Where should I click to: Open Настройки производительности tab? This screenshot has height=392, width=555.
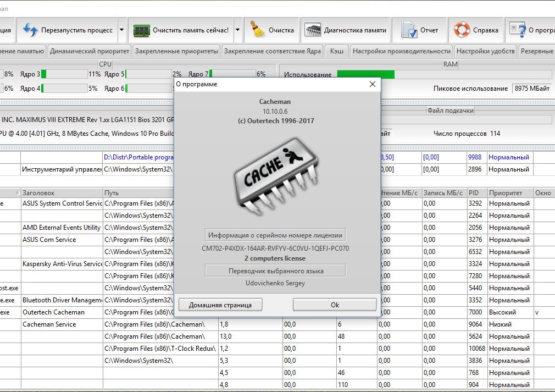(x=401, y=51)
